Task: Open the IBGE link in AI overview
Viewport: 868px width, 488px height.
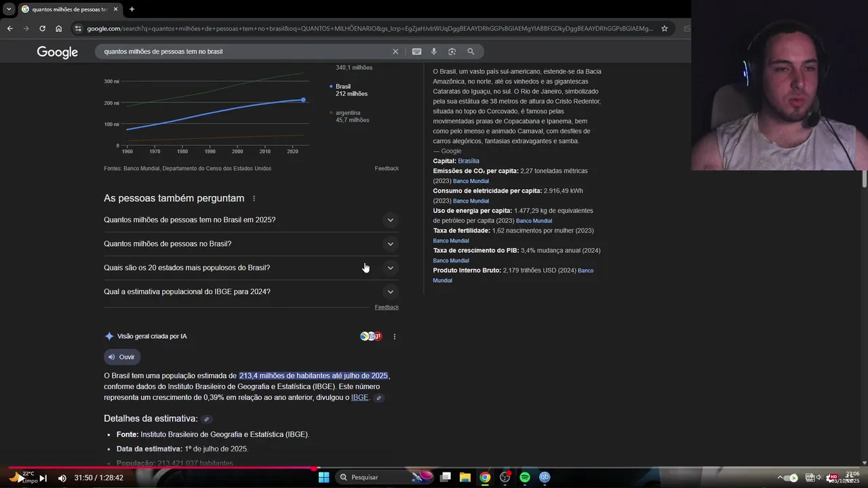Action: (x=359, y=398)
